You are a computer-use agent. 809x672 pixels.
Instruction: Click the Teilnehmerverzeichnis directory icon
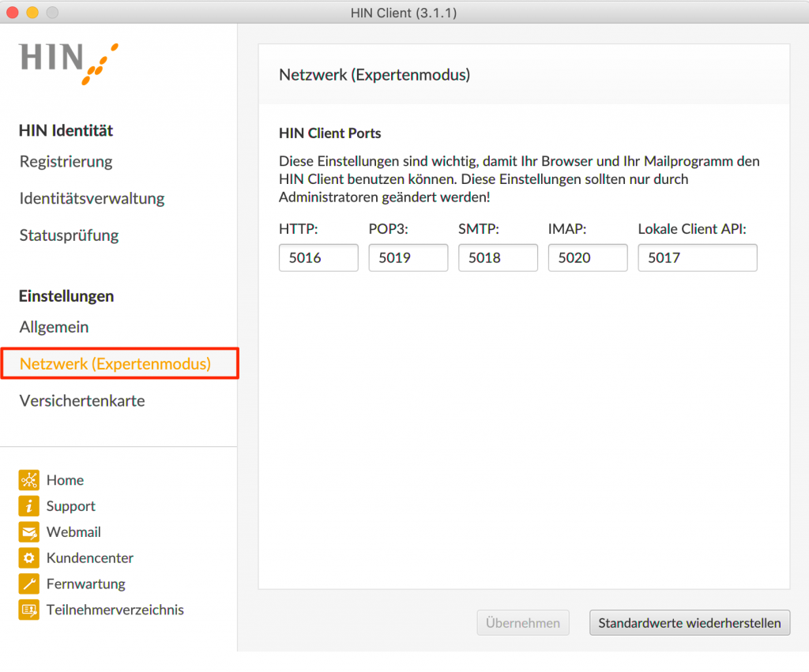tap(29, 610)
